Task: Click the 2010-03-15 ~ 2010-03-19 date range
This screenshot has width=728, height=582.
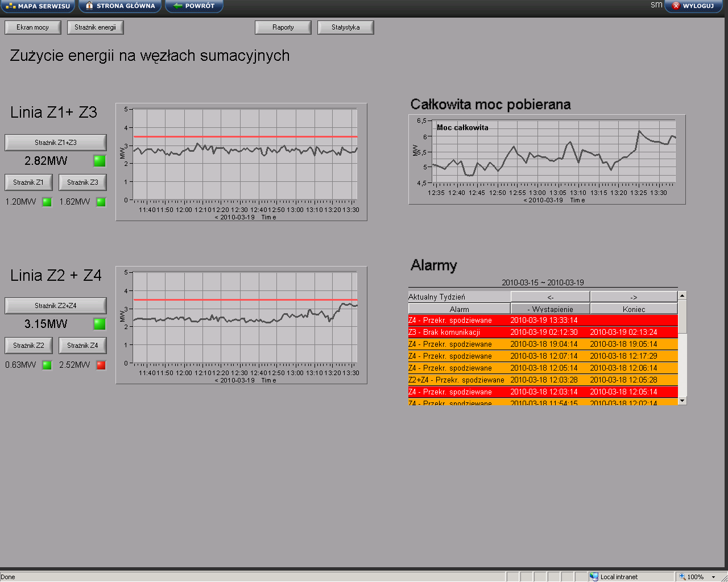Action: point(543,282)
